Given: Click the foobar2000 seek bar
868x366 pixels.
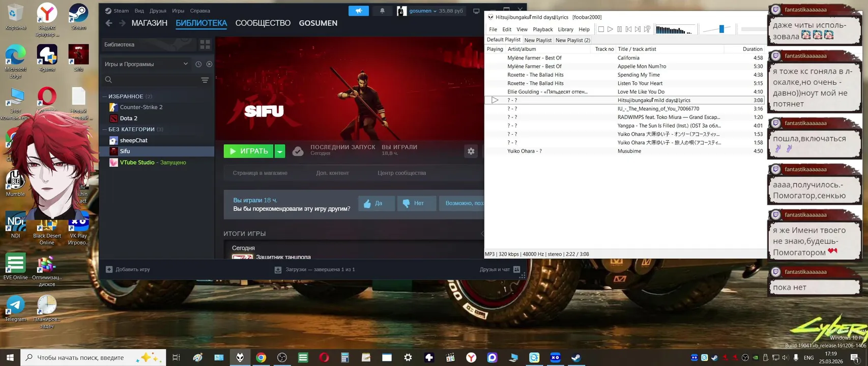Looking at the screenshot, I should tap(753, 29).
